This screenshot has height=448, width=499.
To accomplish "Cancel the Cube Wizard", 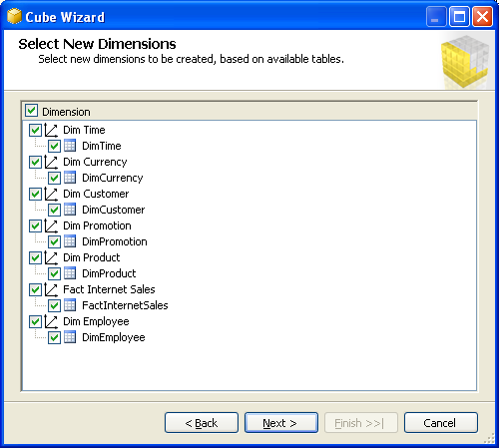I will tap(441, 423).
